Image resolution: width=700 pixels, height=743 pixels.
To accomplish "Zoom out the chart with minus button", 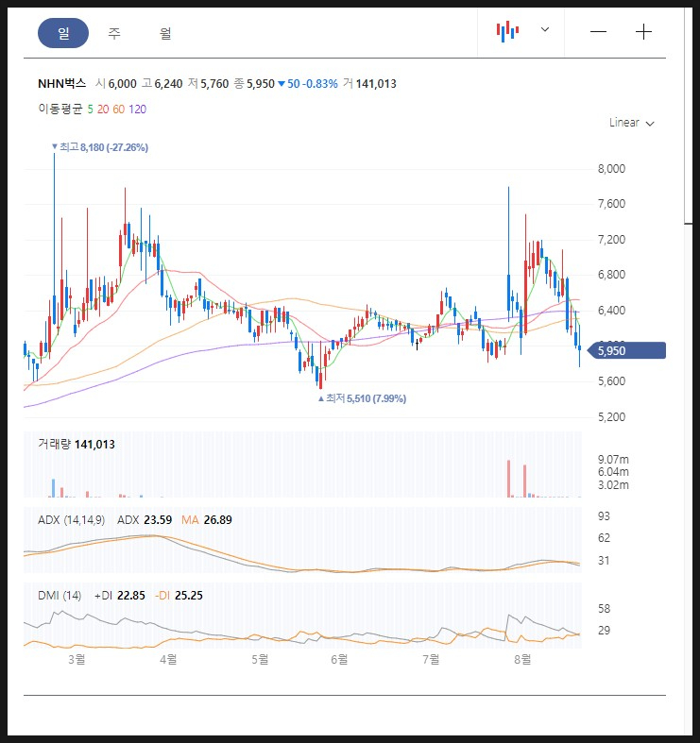I will (x=598, y=32).
